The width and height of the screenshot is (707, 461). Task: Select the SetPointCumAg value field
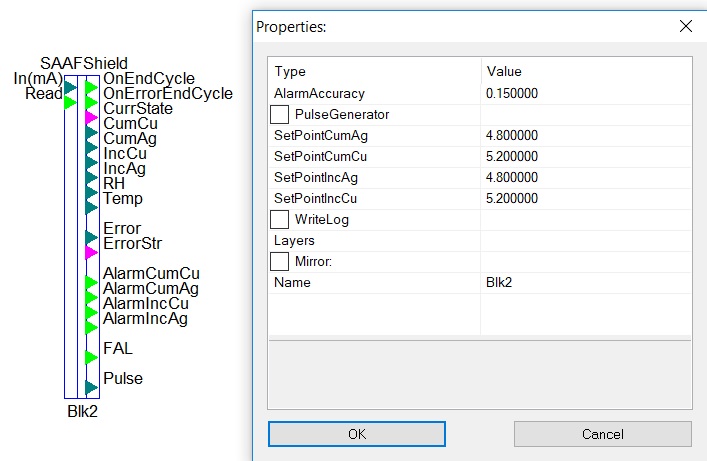click(586, 135)
